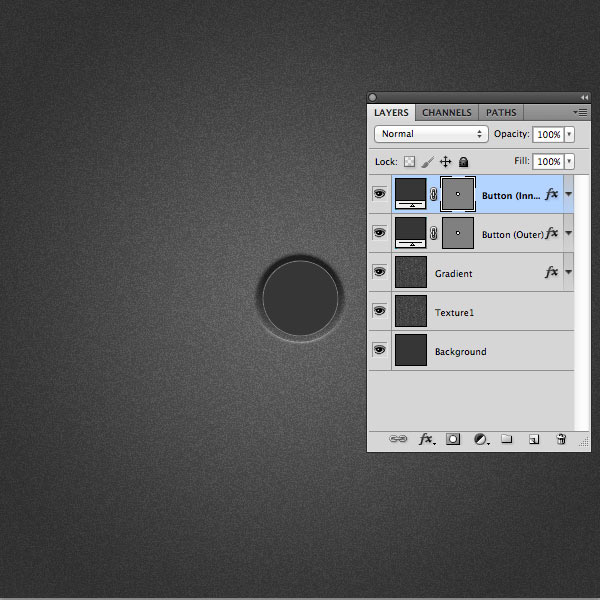The image size is (600, 600).
Task: Create a new layer group folder
Action: click(x=507, y=439)
